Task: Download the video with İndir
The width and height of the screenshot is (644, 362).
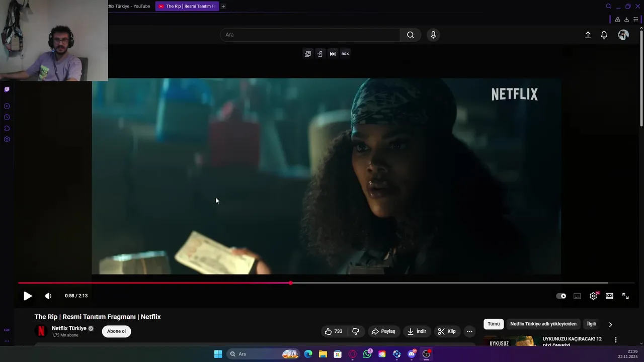Action: [417, 331]
